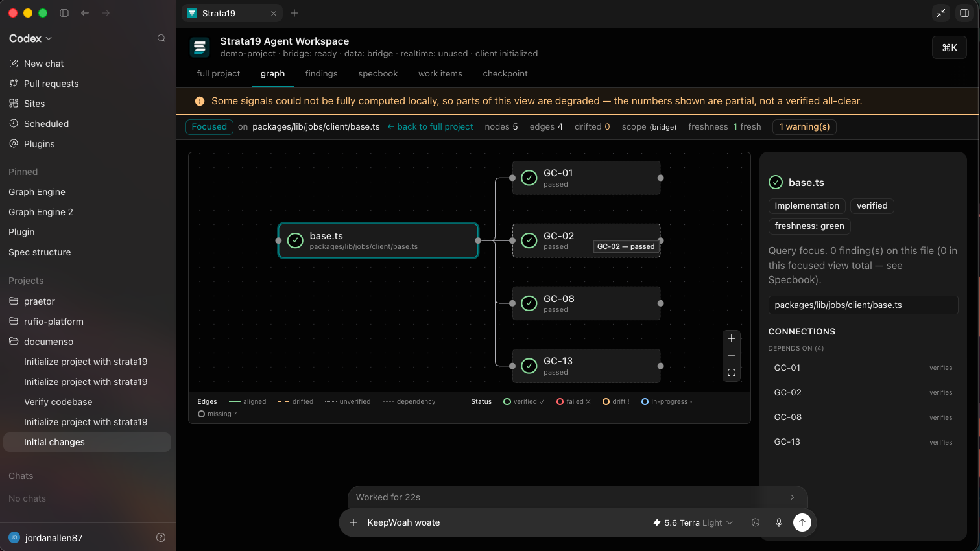Click the Strata19 logo icon
This screenshot has height=551, width=980.
pyautogui.click(x=200, y=47)
